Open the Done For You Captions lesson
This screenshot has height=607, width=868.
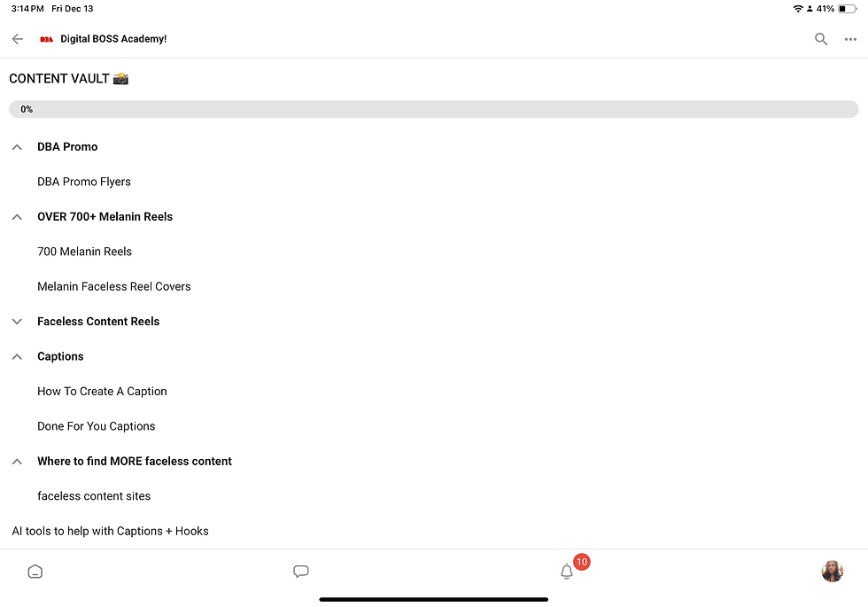(x=97, y=426)
